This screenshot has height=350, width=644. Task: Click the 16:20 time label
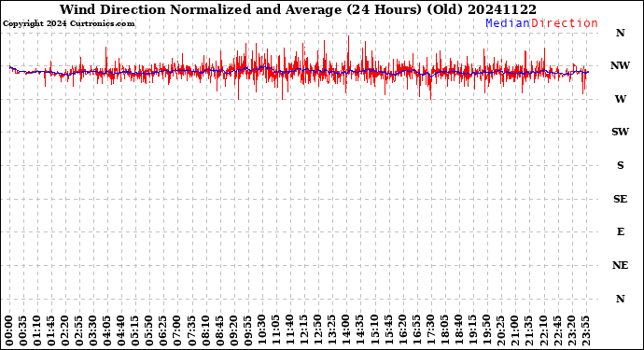(x=402, y=331)
